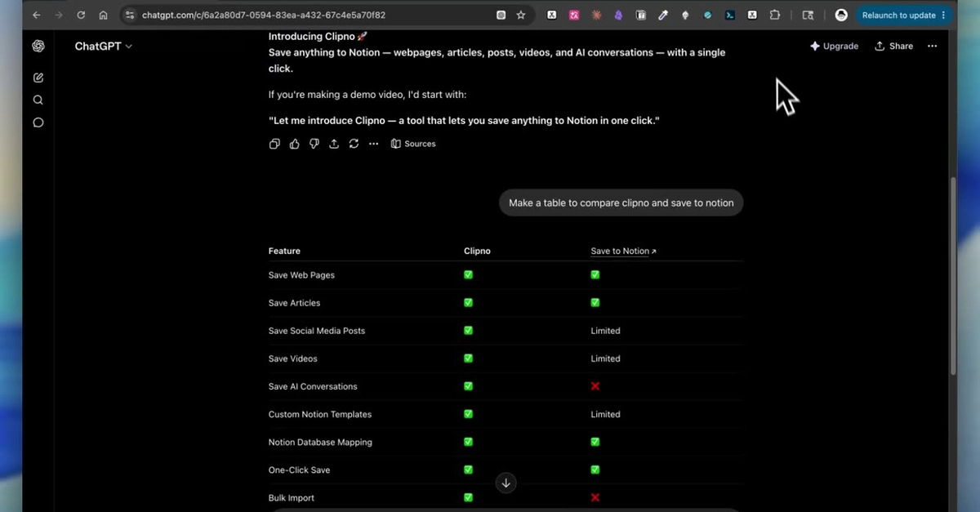Click 'Limited' in Save Videos row

point(605,358)
